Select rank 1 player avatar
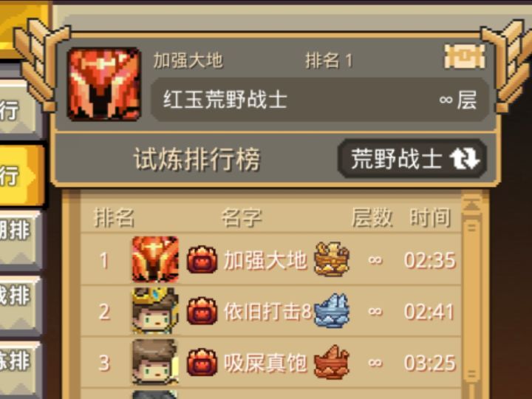The height and width of the screenshot is (399, 532). 155,259
